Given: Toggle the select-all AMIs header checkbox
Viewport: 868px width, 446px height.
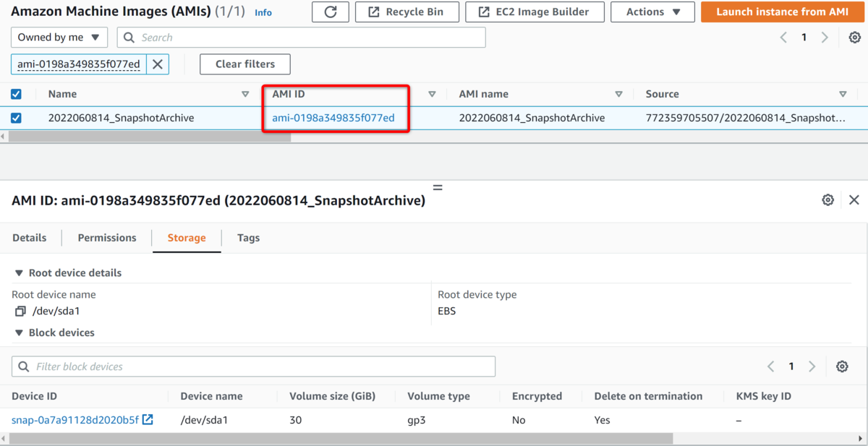Looking at the screenshot, I should coord(16,94).
